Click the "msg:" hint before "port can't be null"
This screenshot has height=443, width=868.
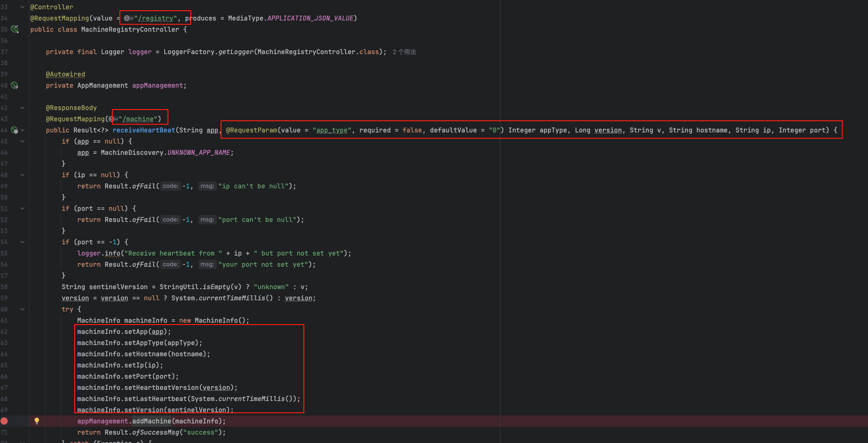click(x=207, y=220)
